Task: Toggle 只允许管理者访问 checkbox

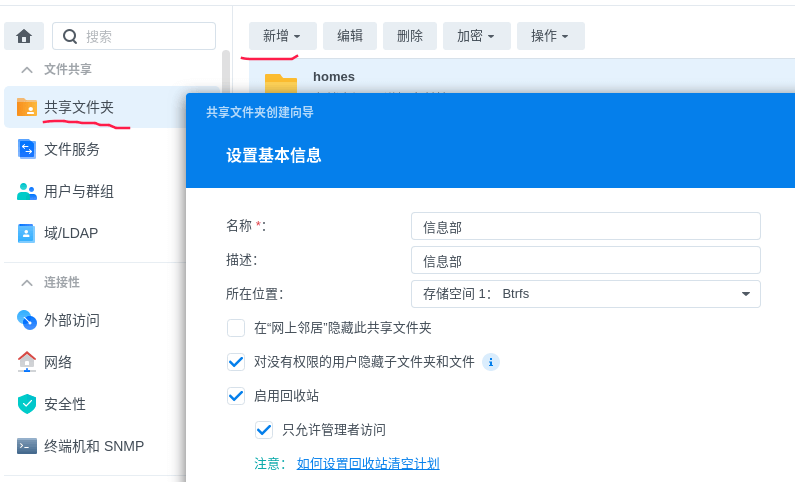Action: 264,430
